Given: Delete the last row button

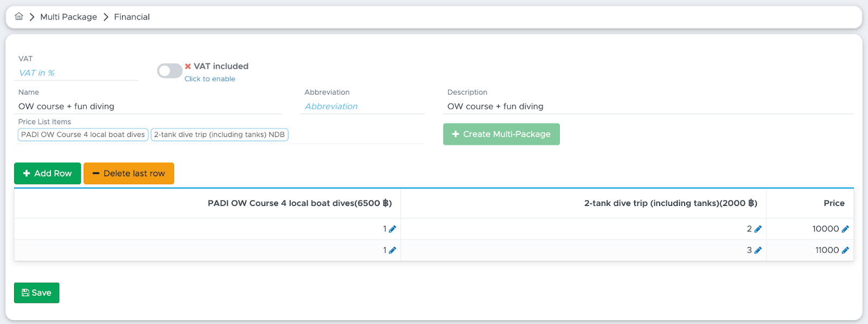Looking at the screenshot, I should click(129, 173).
